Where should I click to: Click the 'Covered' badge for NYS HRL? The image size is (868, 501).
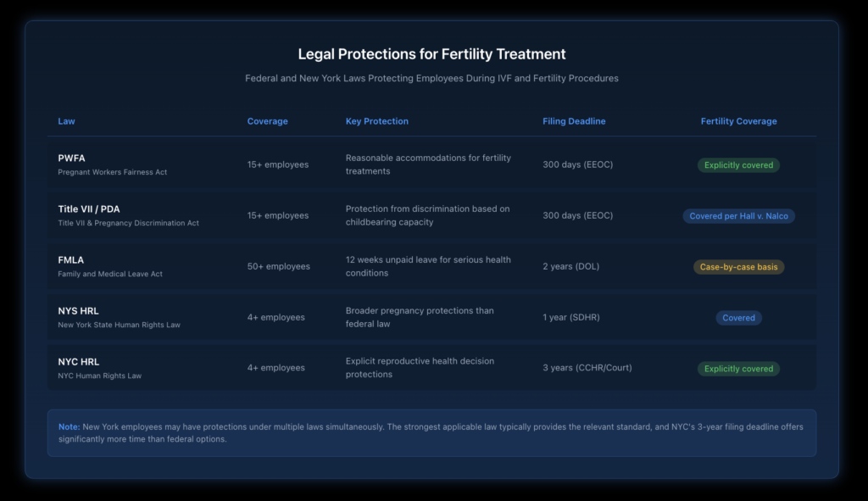click(737, 317)
